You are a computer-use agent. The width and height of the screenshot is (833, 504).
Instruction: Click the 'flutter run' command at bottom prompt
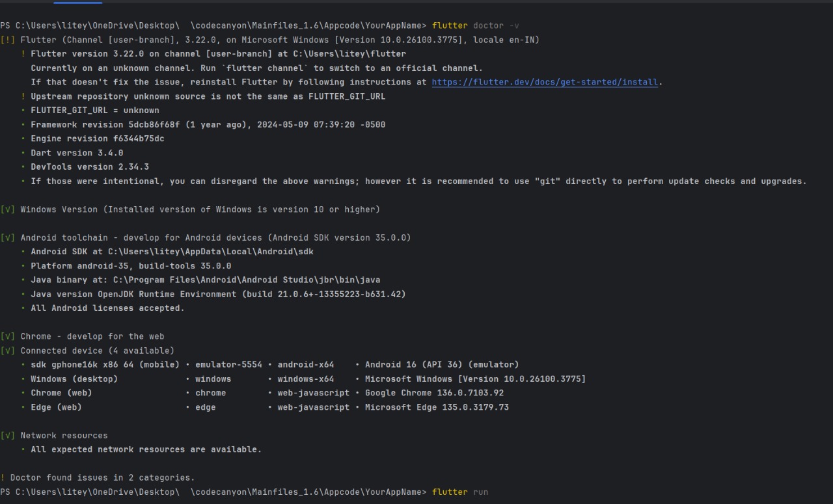pos(460,492)
